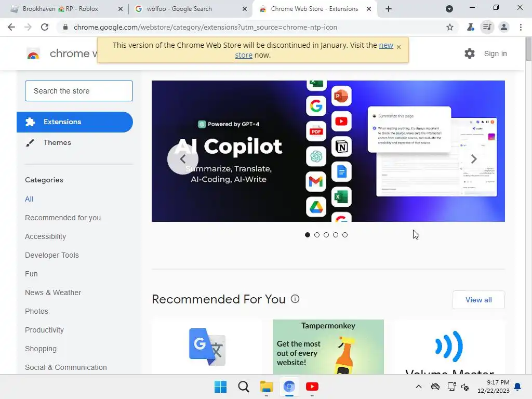This screenshot has height=399, width=532.
Task: Click the address bar URL
Action: click(205, 27)
